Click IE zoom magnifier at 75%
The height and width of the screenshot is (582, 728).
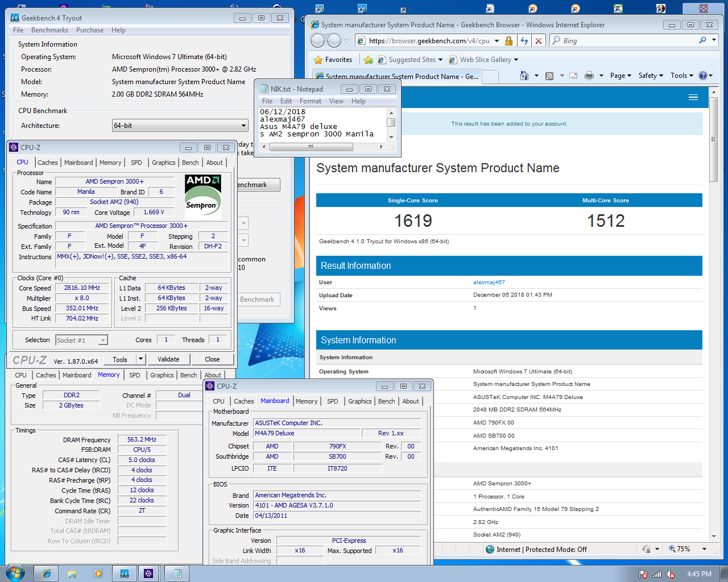673,549
